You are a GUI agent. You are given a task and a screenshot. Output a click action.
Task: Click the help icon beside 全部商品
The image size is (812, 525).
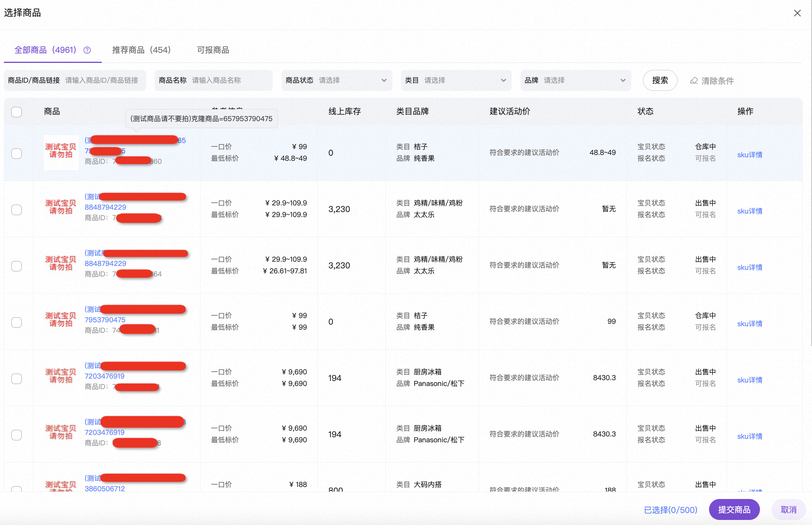point(87,50)
